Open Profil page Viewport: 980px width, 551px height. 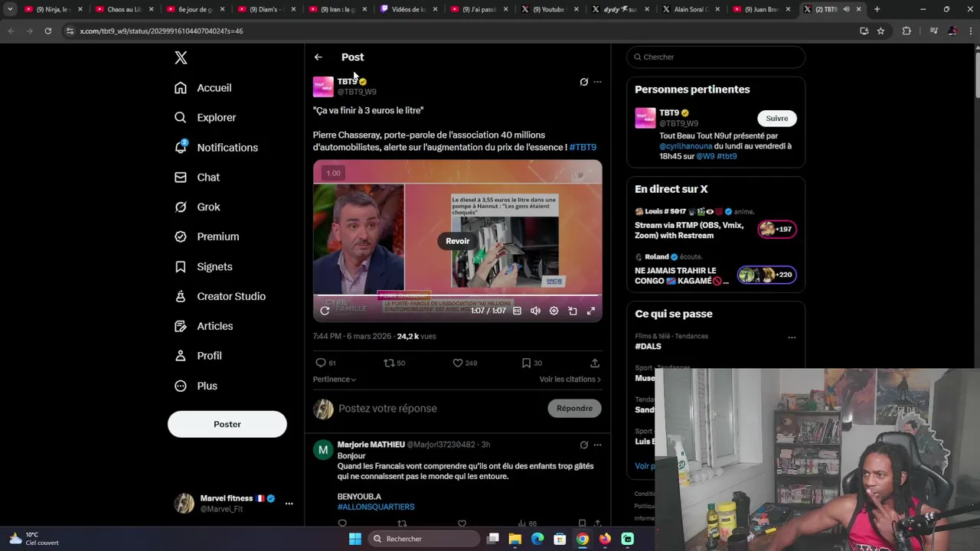tap(198, 356)
